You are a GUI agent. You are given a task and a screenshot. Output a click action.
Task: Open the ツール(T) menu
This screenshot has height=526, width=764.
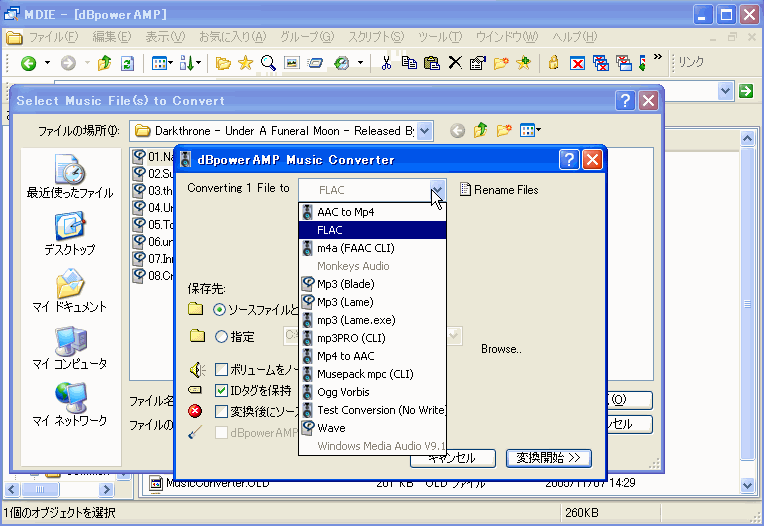pos(440,37)
